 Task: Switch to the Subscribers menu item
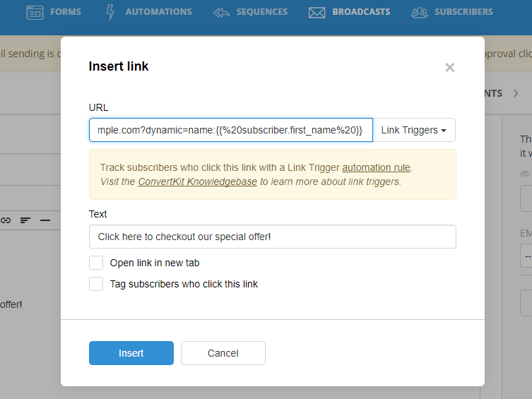[463, 12]
